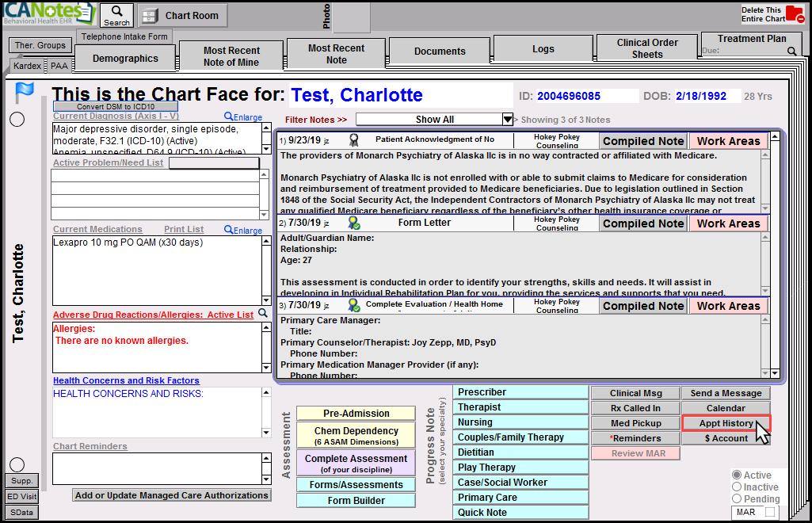Switch to the Demographics tab

[x=125, y=58]
